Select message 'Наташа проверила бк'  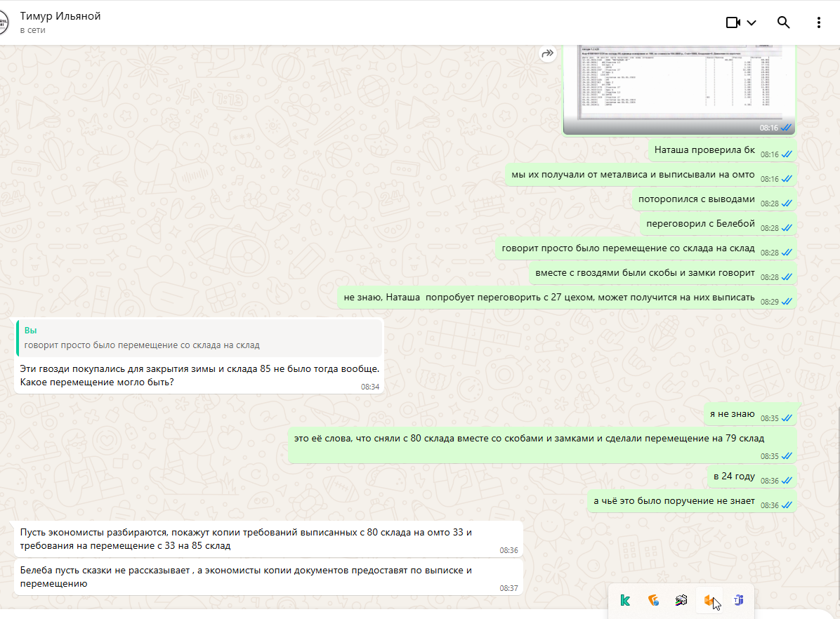[721, 150]
